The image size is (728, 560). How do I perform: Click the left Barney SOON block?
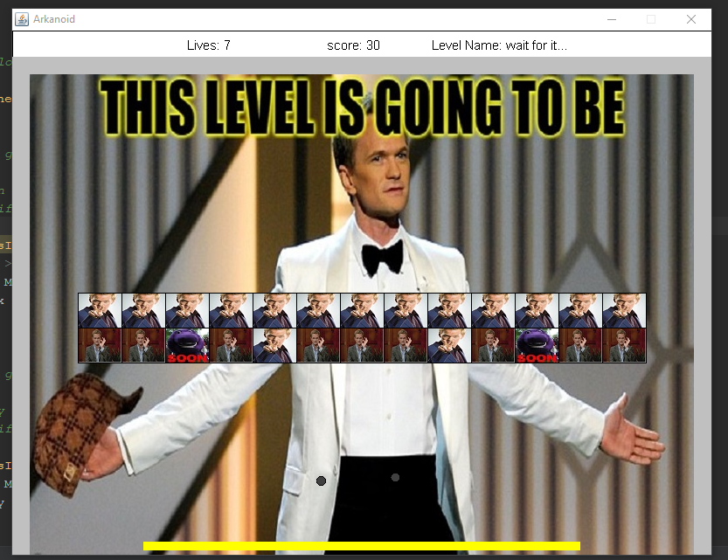(187, 345)
